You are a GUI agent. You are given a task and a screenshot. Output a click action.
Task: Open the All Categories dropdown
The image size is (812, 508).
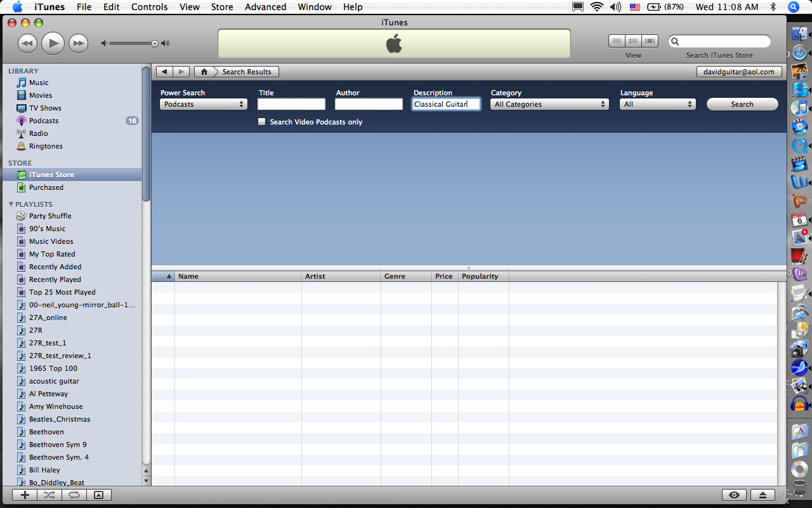click(x=550, y=104)
